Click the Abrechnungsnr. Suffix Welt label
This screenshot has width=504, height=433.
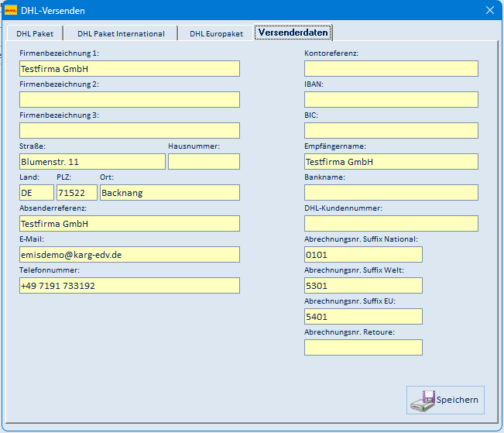pyautogui.click(x=354, y=270)
